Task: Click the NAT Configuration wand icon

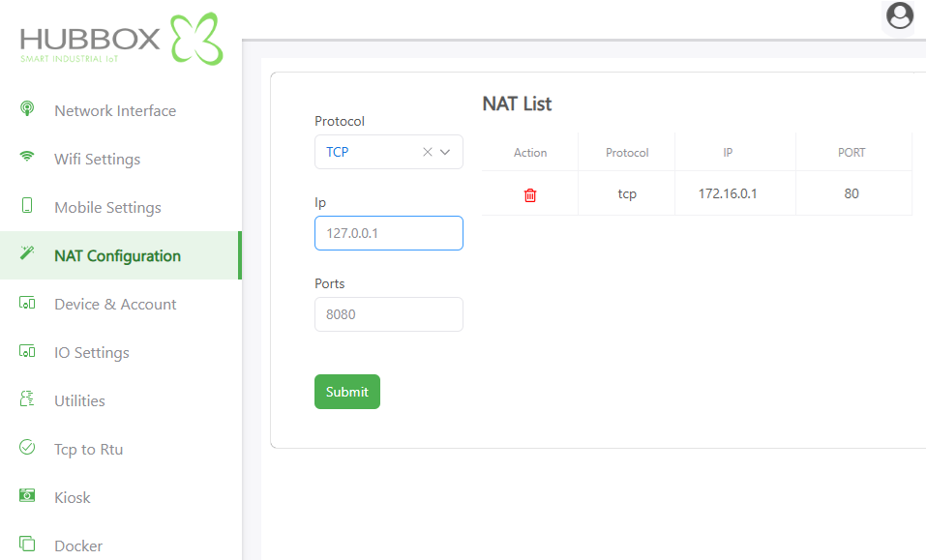Action: click(27, 254)
